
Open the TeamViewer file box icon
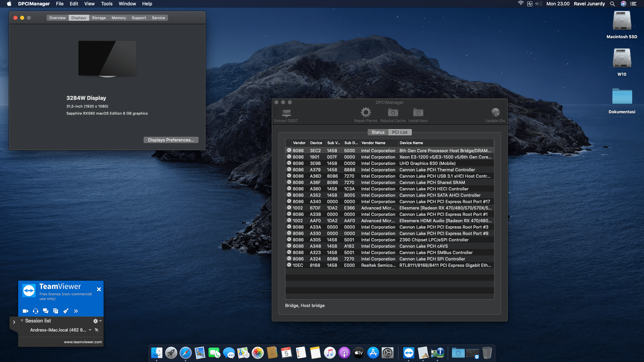[56, 311]
